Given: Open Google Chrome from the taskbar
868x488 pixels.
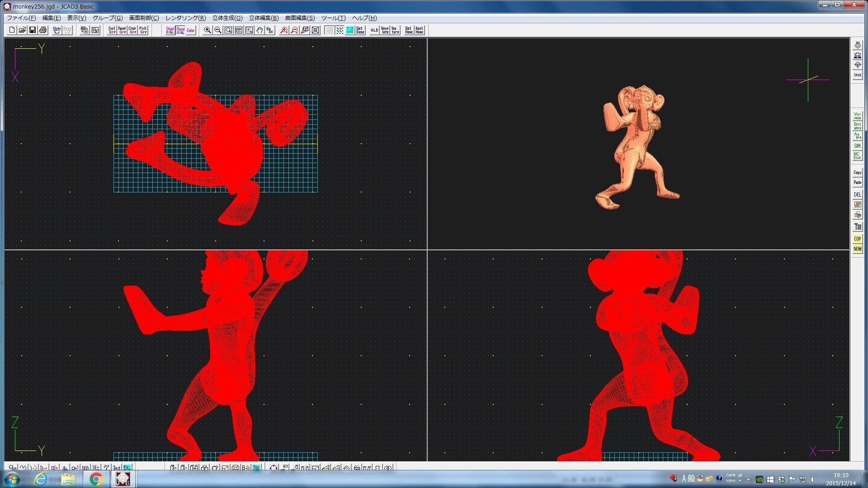Looking at the screenshot, I should 96,479.
